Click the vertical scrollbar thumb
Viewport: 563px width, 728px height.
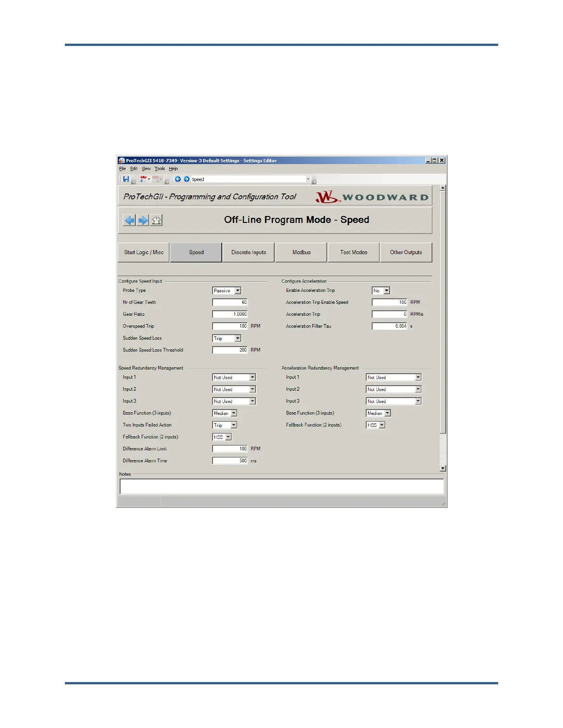[x=443, y=313]
